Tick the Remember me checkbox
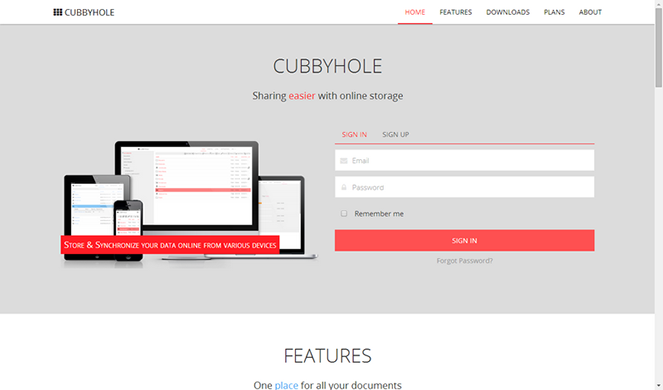The width and height of the screenshot is (663, 390). point(344,214)
